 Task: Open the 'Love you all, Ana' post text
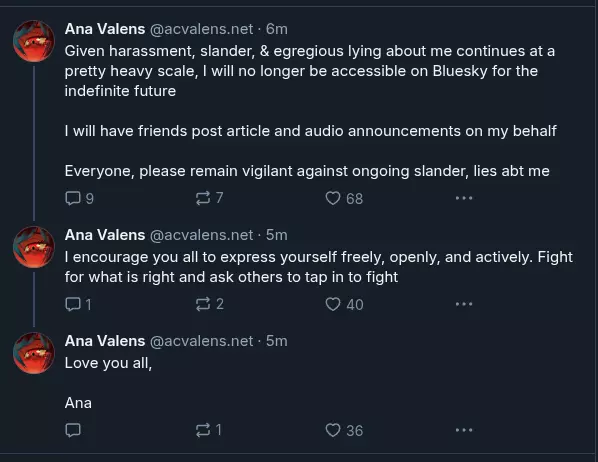(x=108, y=383)
